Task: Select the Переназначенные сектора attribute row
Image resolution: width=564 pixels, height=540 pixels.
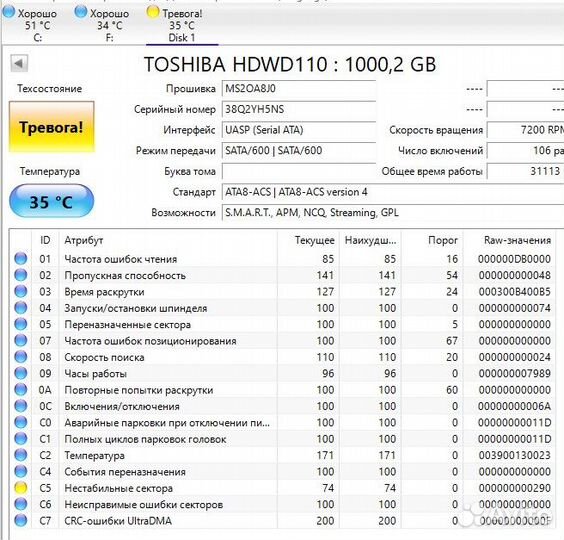Action: coord(283,324)
